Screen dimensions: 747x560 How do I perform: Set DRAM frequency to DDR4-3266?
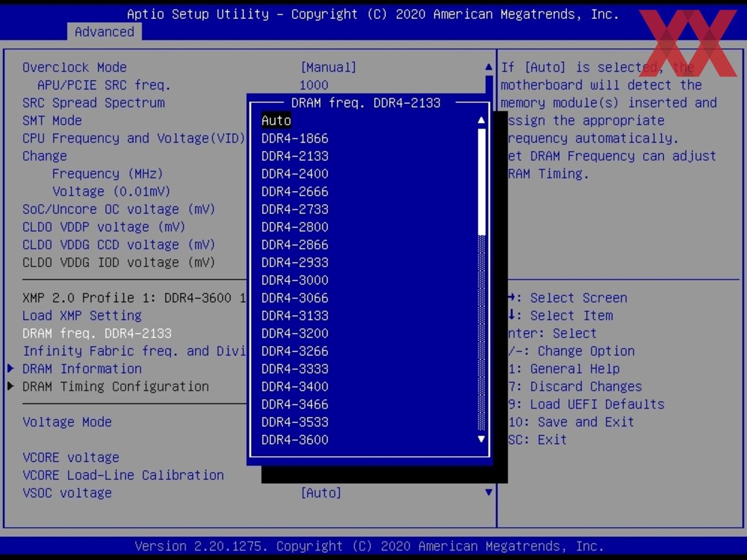point(294,351)
